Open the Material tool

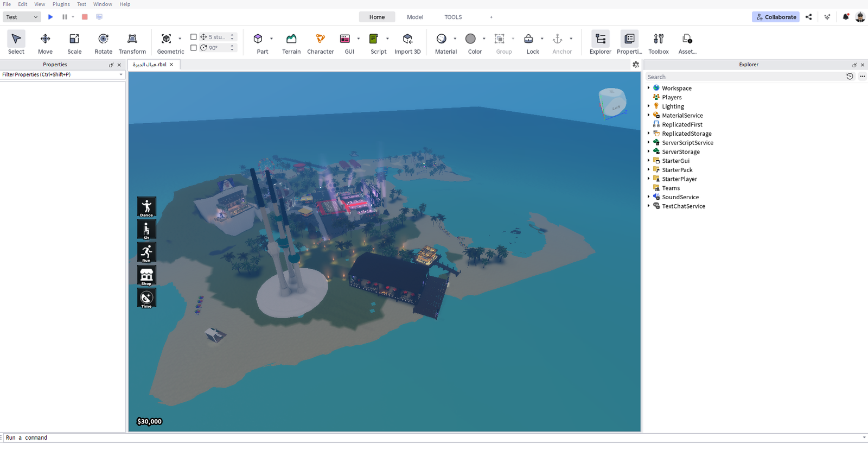[x=442, y=39]
